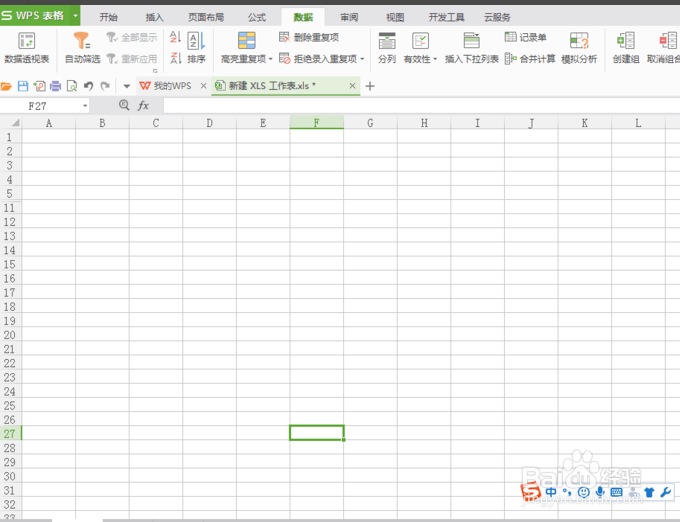Close the 我的WPS tab
Viewport: 680px width, 522px height.
point(203,86)
